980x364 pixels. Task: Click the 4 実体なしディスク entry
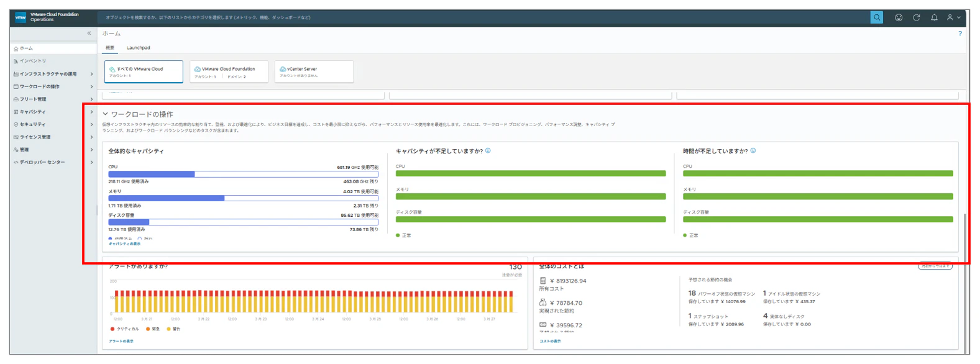784,316
